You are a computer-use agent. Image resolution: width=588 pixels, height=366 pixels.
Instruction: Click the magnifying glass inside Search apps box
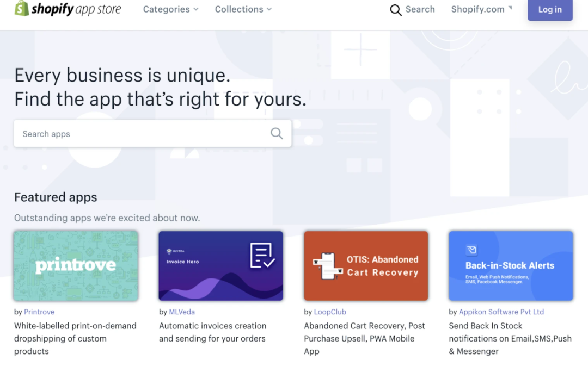(x=277, y=134)
